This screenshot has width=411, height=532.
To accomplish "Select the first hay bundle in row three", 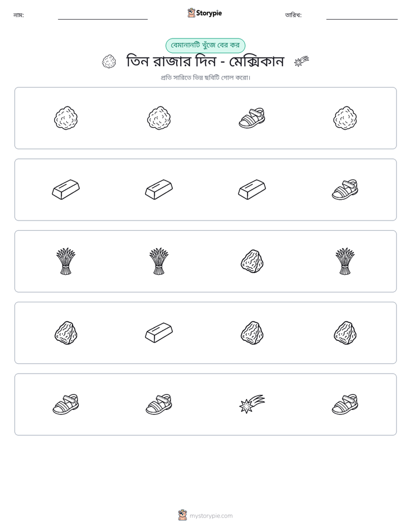I will [66, 261].
